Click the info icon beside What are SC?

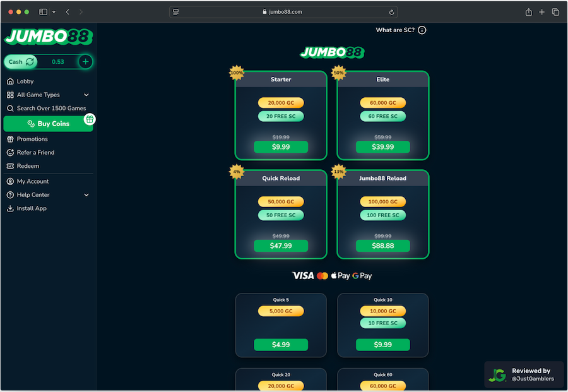(x=422, y=30)
